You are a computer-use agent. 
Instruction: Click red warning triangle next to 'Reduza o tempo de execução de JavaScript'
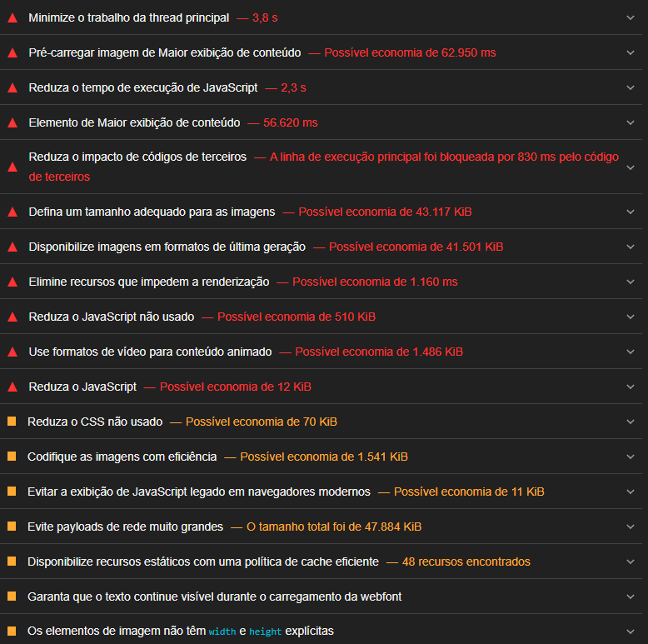(x=12, y=87)
